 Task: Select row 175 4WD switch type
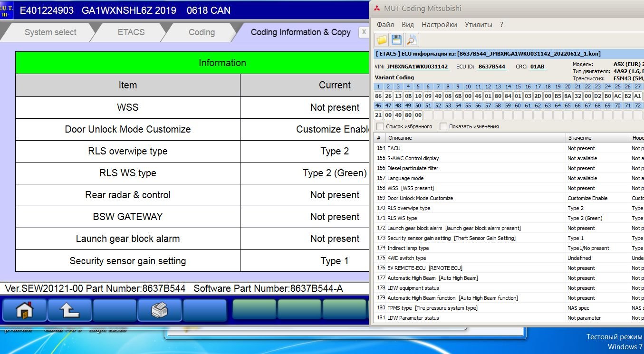click(509, 258)
